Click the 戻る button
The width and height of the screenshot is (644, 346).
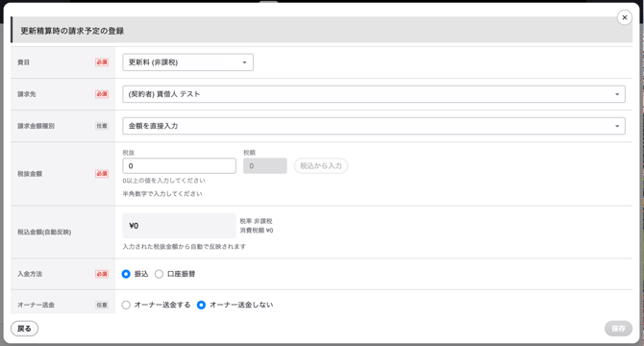click(24, 329)
